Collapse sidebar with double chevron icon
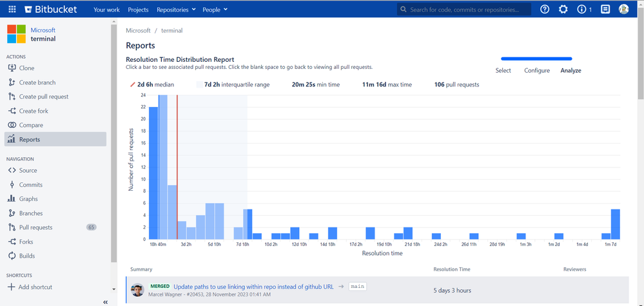644x306 pixels. tap(105, 302)
